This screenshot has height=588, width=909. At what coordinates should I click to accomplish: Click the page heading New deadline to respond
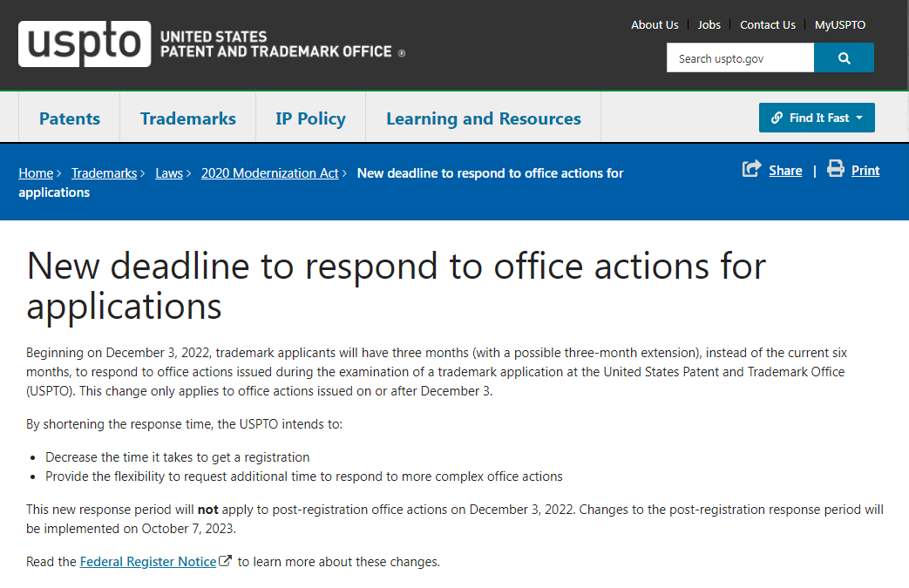click(x=396, y=286)
